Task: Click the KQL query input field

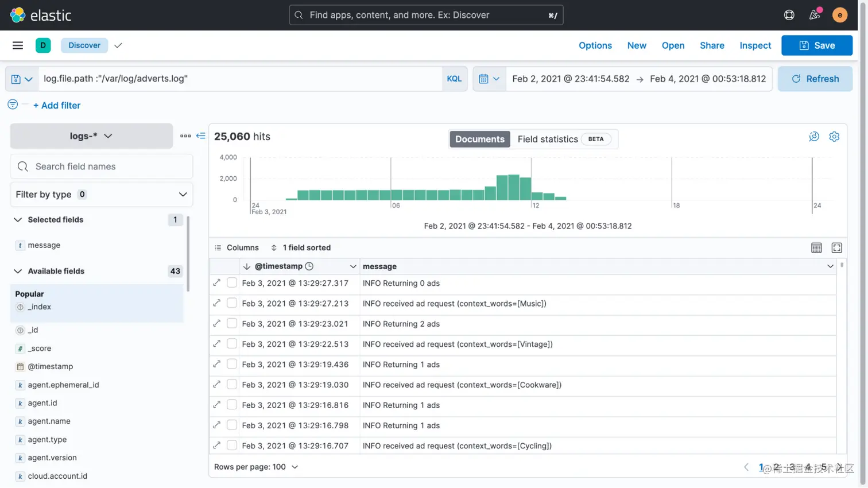Action: pos(240,79)
